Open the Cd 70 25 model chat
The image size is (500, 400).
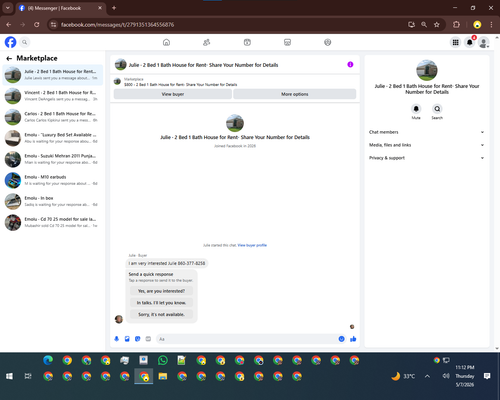[x=53, y=222]
